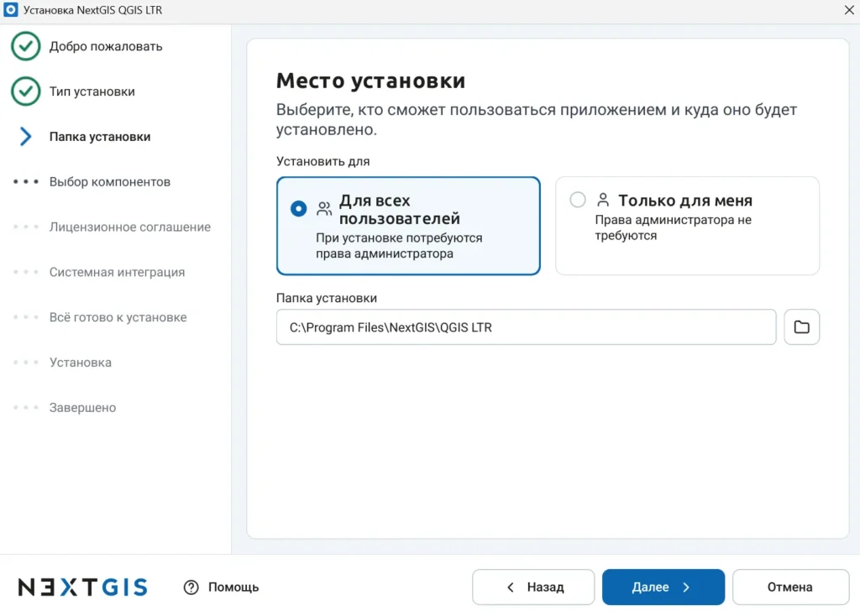
Task: Click the three dots beside Выбор компонентов
Action: click(x=26, y=181)
